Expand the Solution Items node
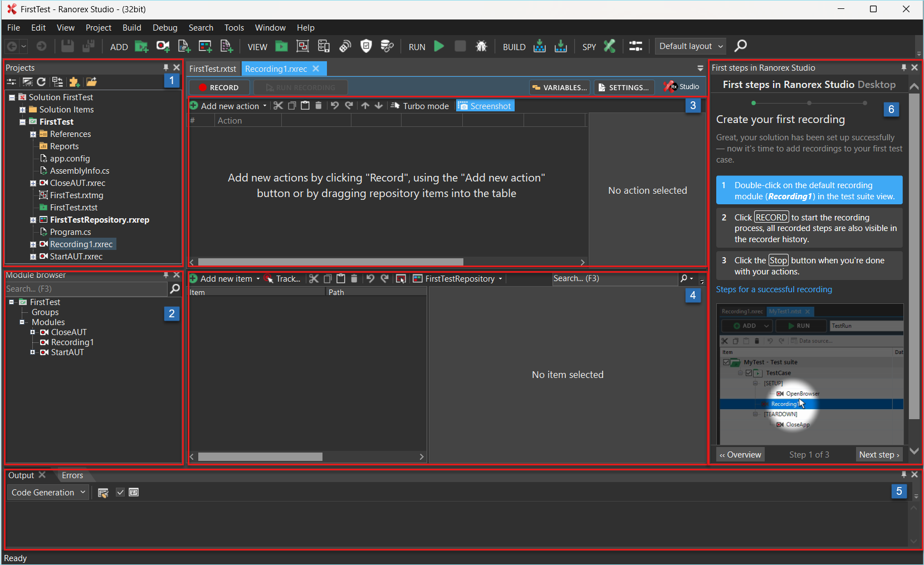 22,110
